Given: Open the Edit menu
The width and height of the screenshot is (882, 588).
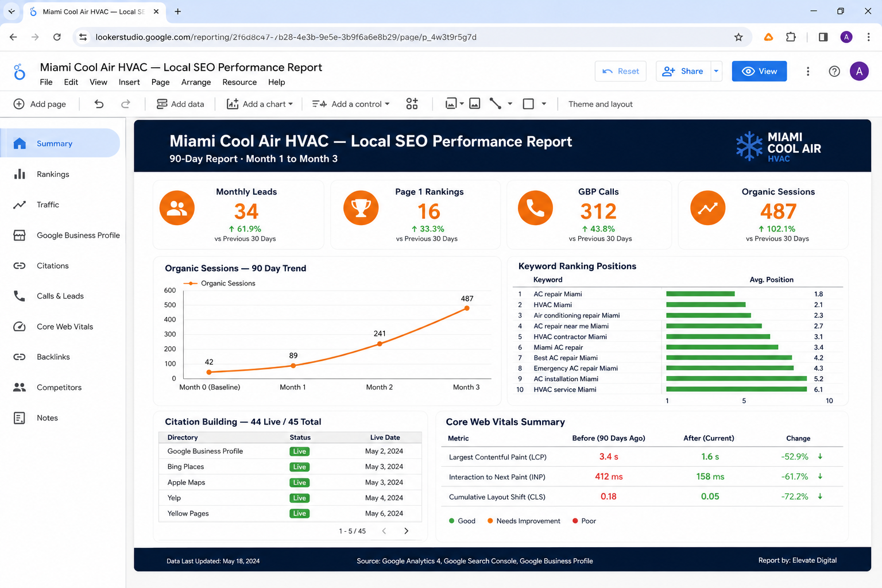Looking at the screenshot, I should (x=71, y=82).
